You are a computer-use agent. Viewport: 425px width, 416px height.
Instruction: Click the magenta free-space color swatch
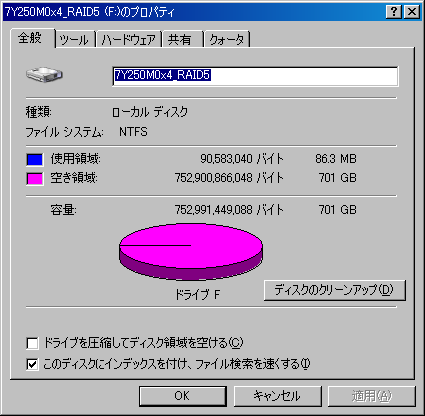(35, 178)
